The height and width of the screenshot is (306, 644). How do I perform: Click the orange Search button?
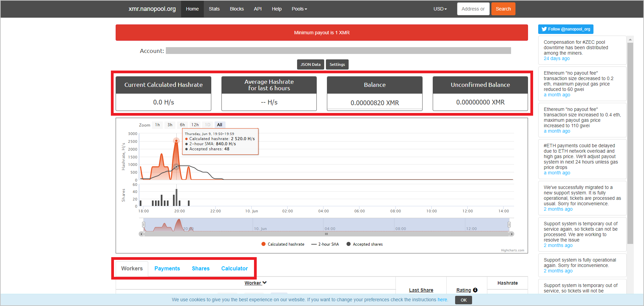(x=503, y=9)
